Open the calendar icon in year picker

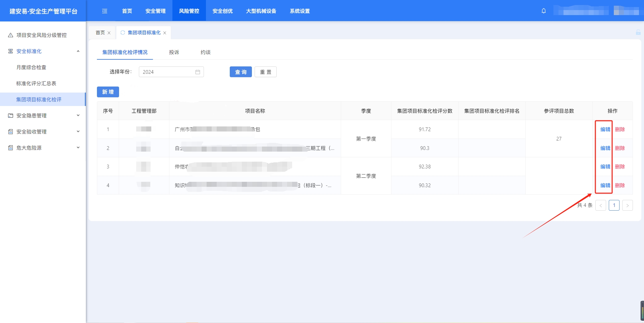pos(198,72)
